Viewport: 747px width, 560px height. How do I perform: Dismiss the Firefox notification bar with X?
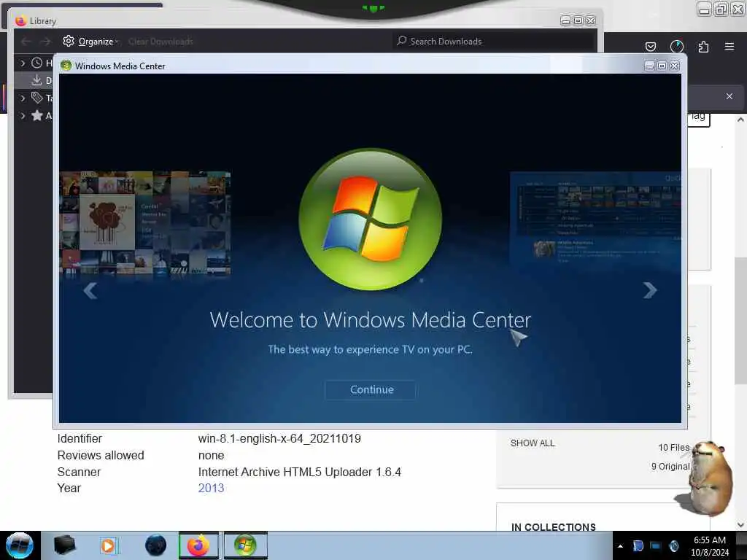729,96
